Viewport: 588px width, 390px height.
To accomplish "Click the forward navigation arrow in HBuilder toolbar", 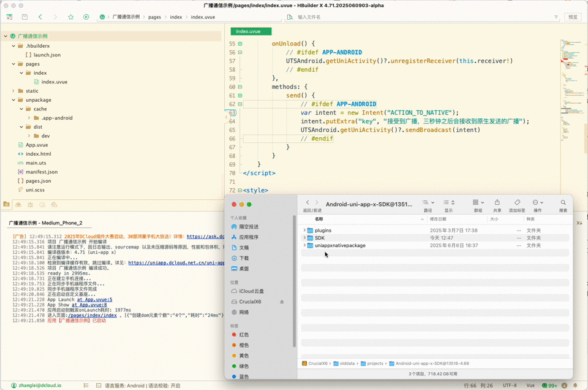I will coord(55,17).
